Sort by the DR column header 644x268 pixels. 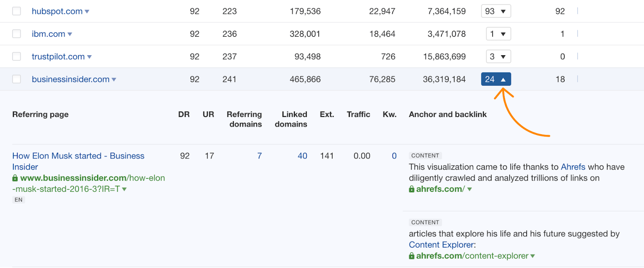coord(184,114)
